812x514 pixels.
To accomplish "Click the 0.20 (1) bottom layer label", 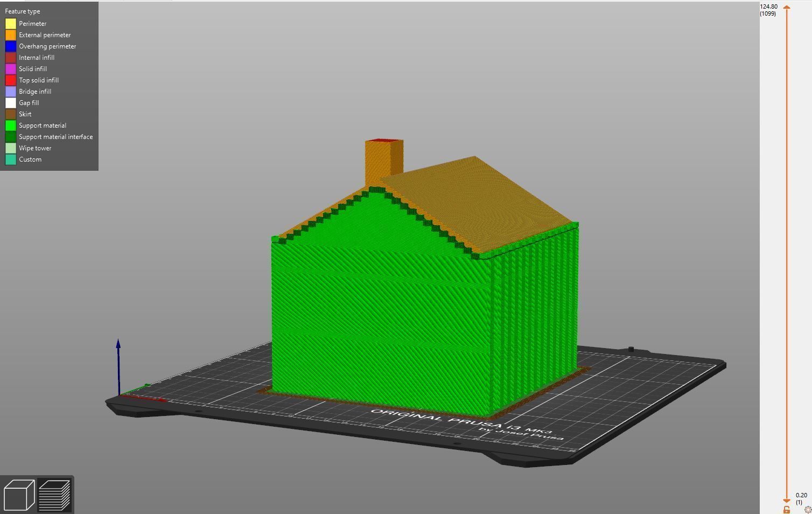I will pos(801,498).
